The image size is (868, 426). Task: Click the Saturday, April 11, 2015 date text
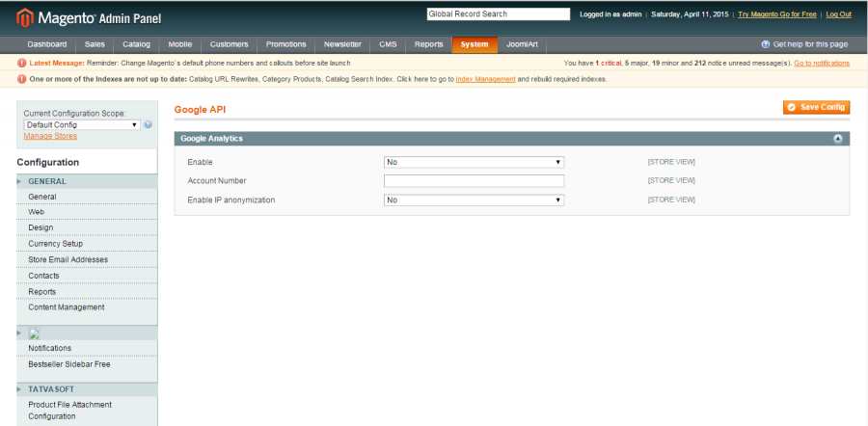[690, 14]
